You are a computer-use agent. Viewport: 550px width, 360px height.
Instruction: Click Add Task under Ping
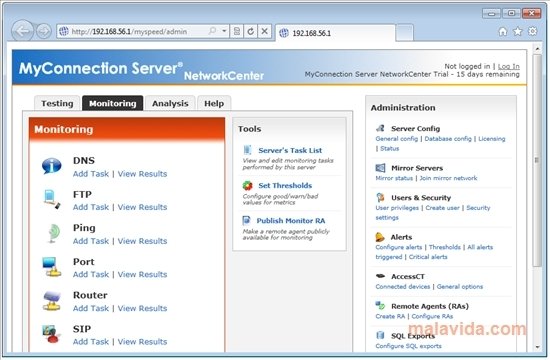tap(91, 241)
